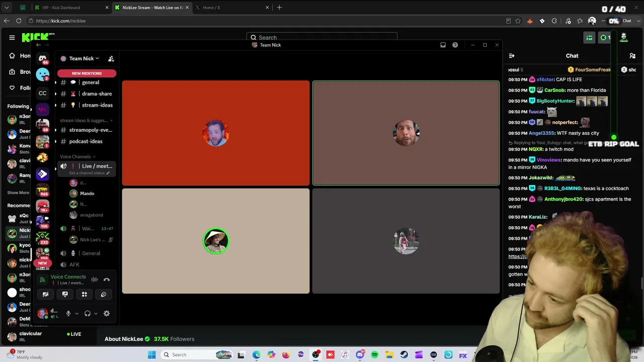Toggle Discord camera on or off
This screenshot has width=644, height=362.
point(45,294)
